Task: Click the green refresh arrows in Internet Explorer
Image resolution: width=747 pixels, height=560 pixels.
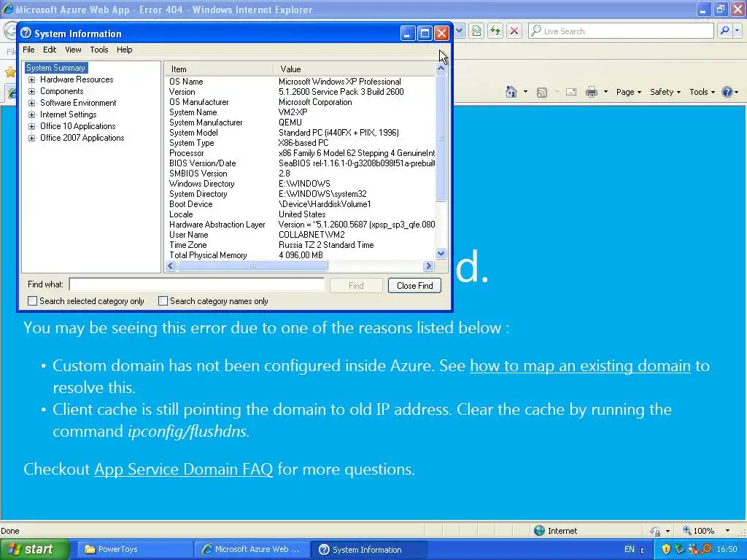Action: click(x=495, y=31)
